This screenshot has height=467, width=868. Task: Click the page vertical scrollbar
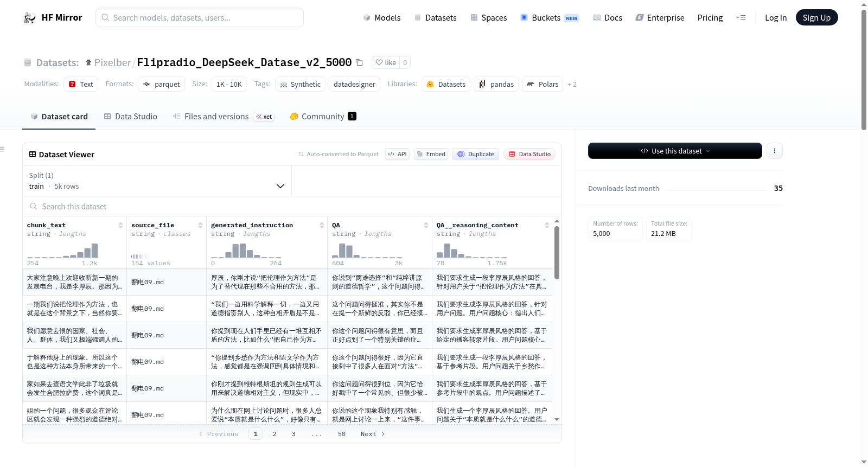tap(864, 69)
